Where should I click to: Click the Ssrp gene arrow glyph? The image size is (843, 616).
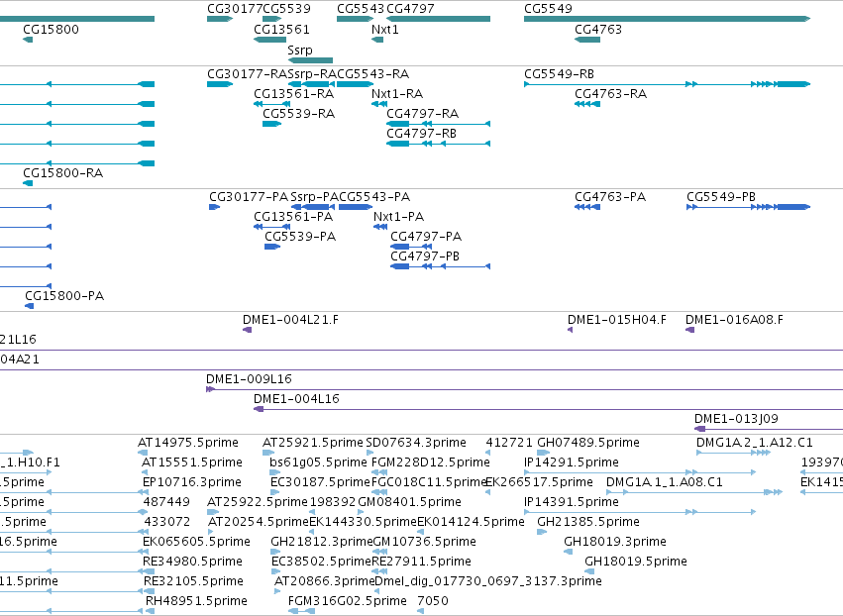click(310, 60)
